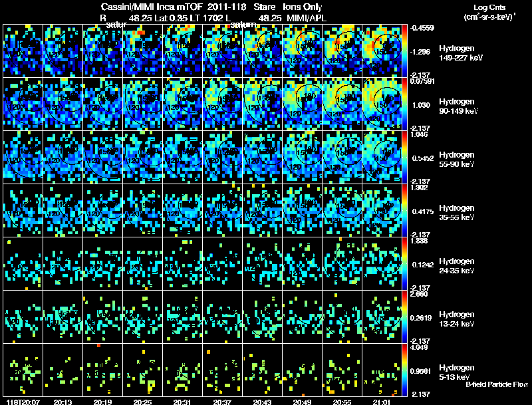Click the color bar beside Hydrogen 24-35 keV

coord(405,264)
